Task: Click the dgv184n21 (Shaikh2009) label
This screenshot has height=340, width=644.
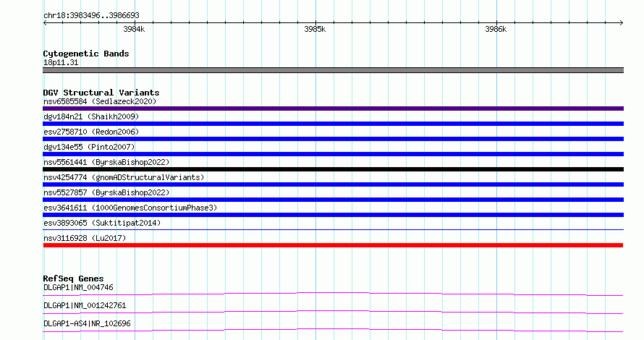Action: [91, 116]
